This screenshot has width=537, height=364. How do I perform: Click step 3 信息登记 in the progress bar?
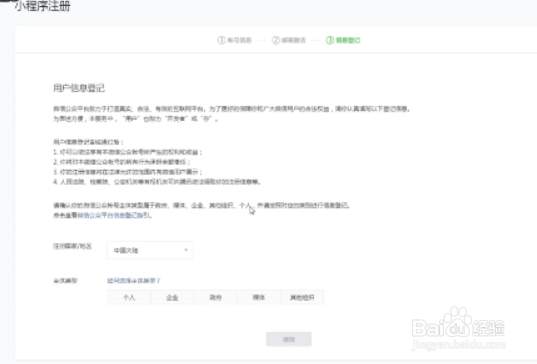[x=343, y=40]
